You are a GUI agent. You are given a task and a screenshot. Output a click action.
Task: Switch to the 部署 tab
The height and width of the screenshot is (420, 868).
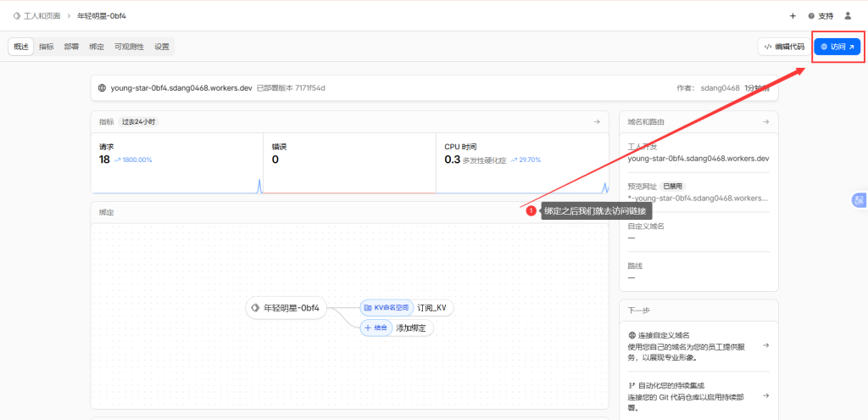click(72, 47)
